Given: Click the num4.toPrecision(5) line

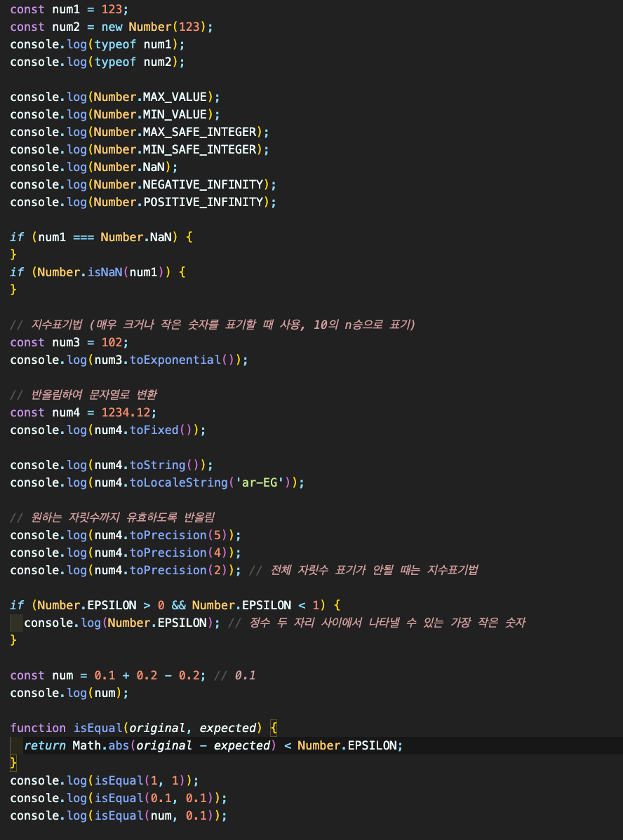Looking at the screenshot, I should pyautogui.click(x=126, y=535).
